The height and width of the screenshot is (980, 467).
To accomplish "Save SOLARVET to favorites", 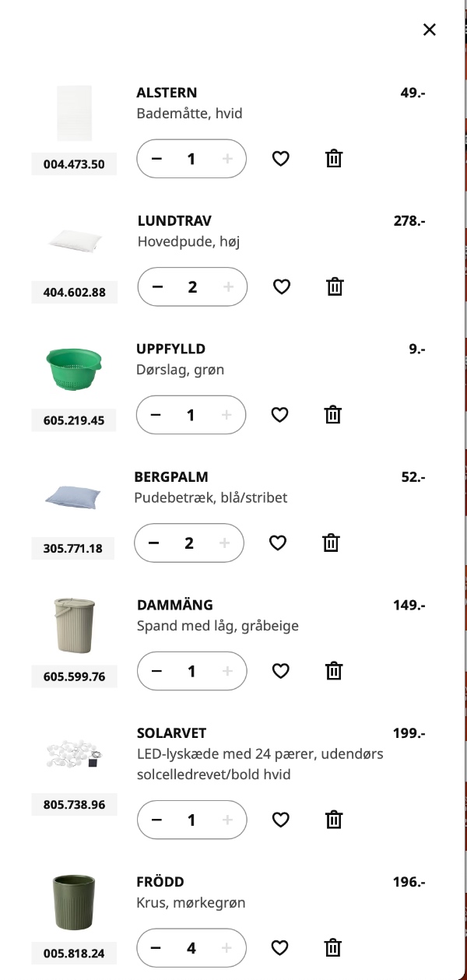I will pyautogui.click(x=280, y=819).
